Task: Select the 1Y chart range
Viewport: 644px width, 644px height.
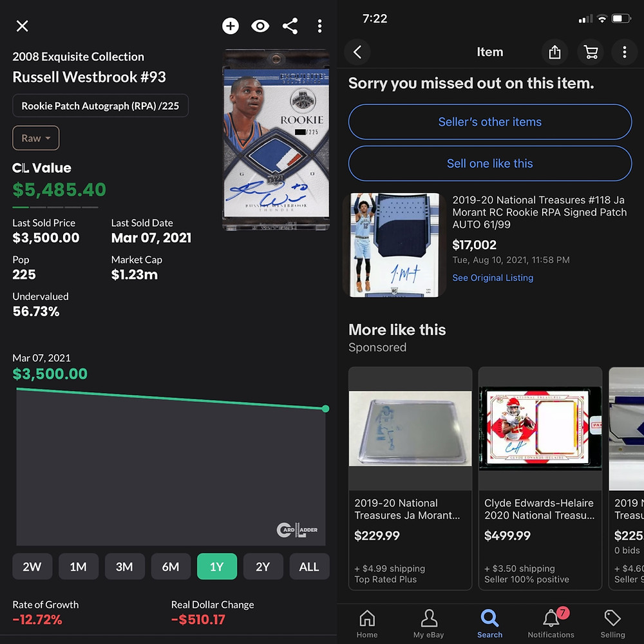Action: pos(217,566)
